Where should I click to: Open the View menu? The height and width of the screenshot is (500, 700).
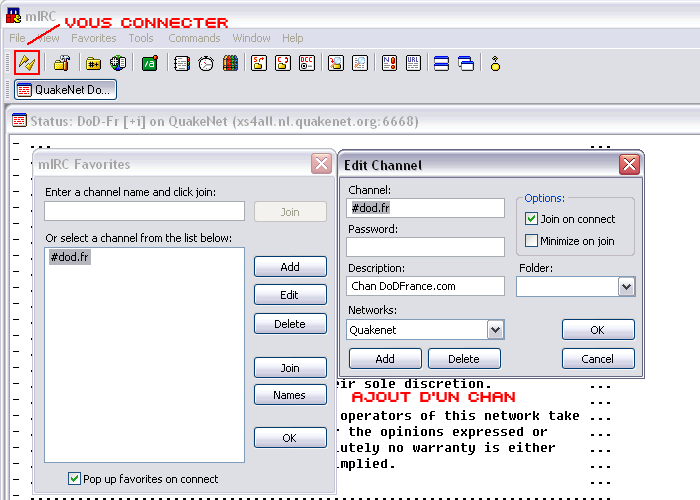coord(48,38)
